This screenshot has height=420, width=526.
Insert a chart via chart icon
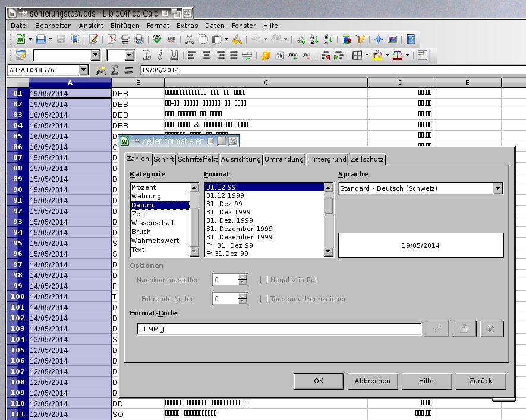[347, 39]
